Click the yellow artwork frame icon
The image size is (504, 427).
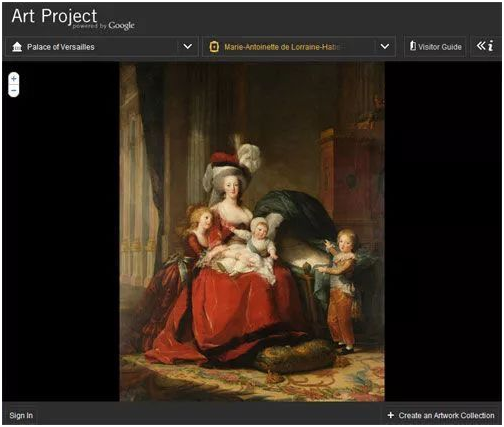[x=214, y=47]
